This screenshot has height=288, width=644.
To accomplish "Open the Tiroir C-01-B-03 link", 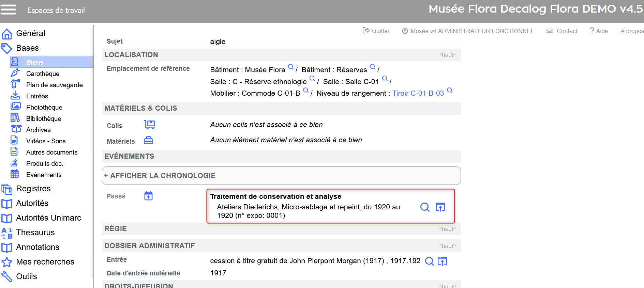I will (x=418, y=93).
